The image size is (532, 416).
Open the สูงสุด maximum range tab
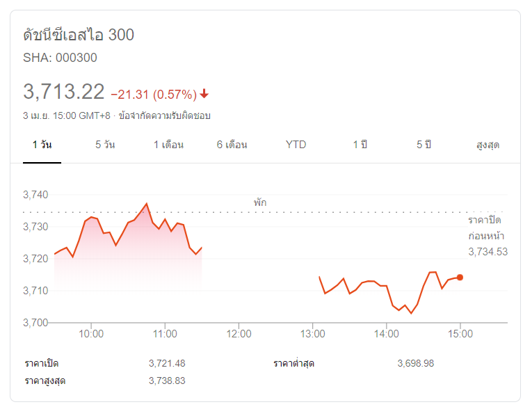tap(487, 145)
